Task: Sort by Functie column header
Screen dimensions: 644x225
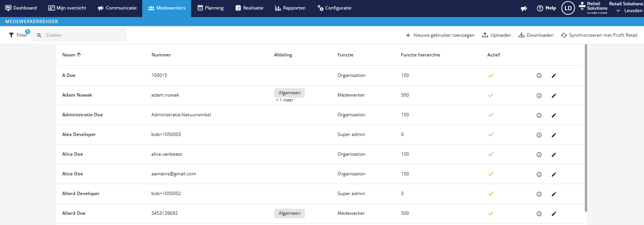Action: [346, 55]
